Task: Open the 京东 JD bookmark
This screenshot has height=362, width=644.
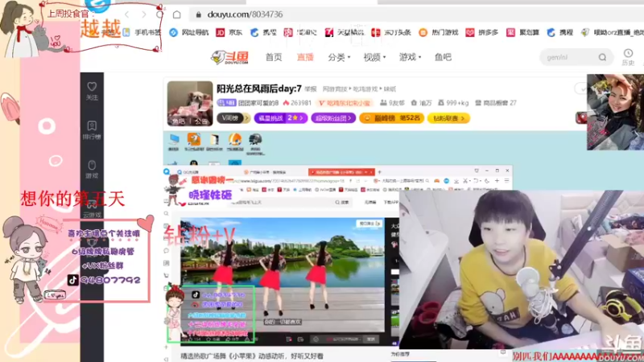Action: tap(229, 32)
